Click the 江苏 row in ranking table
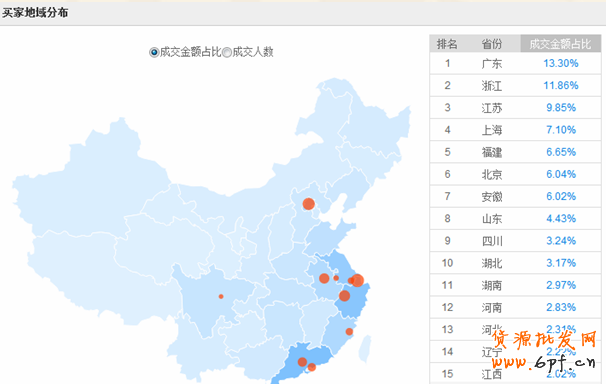The image size is (606, 384). tap(515, 108)
